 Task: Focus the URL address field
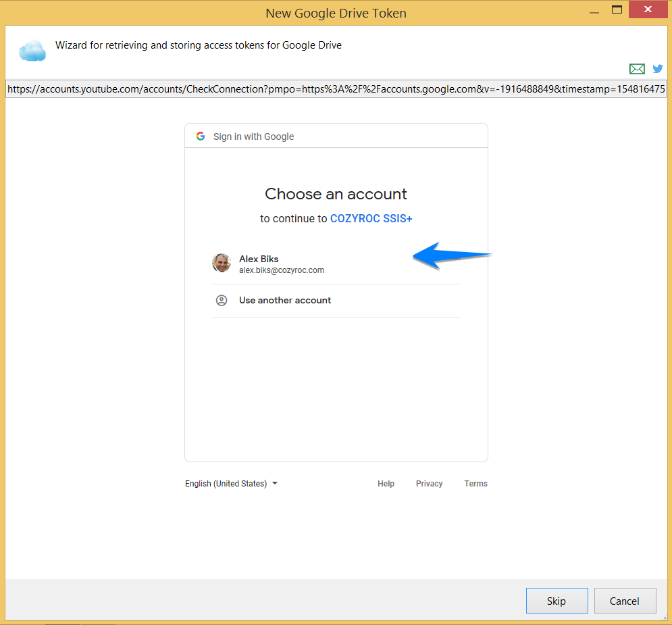click(336, 89)
